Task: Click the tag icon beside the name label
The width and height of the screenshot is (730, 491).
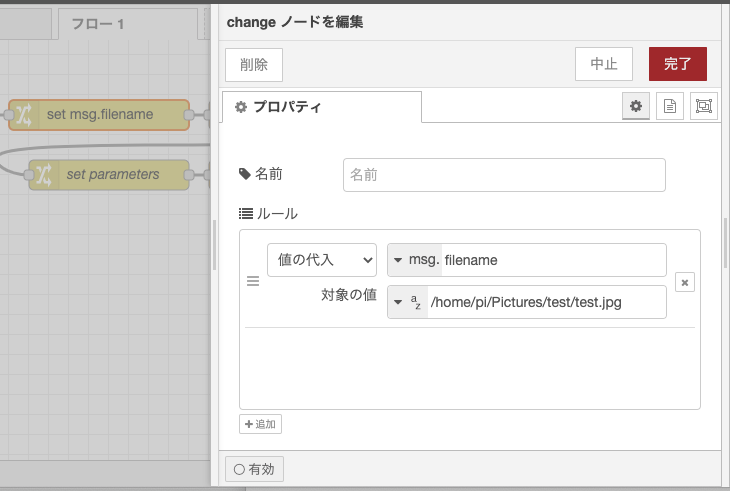Action: click(x=245, y=174)
